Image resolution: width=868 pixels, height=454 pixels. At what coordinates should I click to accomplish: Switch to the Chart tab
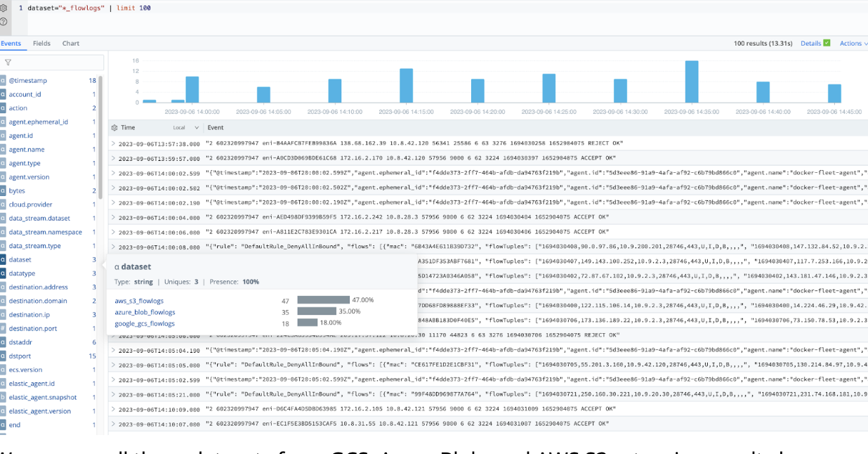(x=70, y=43)
